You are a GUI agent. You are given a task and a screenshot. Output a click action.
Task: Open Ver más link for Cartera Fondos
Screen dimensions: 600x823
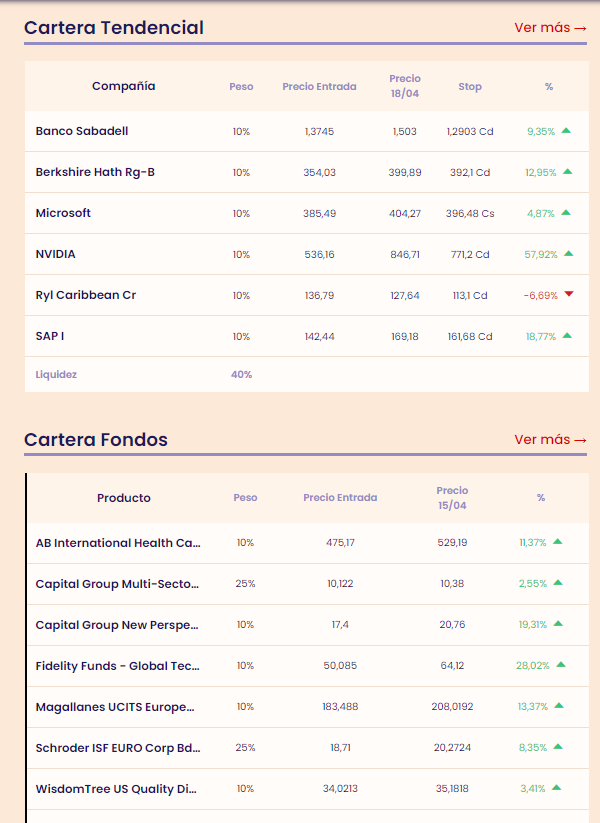(x=550, y=439)
